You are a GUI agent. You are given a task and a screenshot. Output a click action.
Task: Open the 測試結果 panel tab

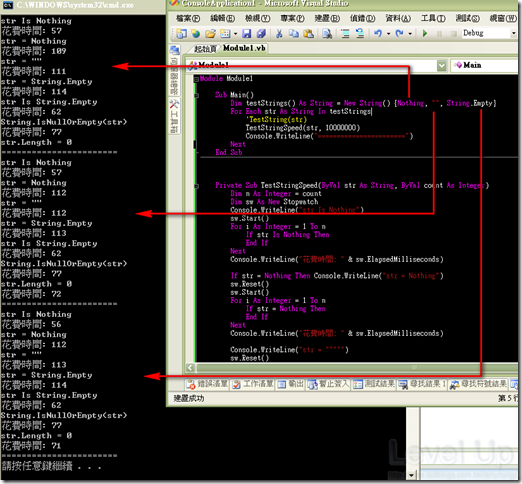tap(374, 384)
